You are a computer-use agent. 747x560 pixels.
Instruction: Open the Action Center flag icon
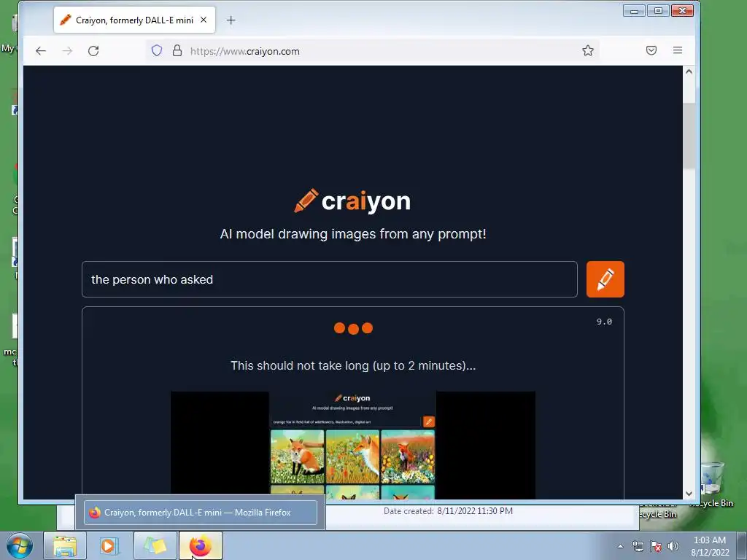tap(656, 546)
